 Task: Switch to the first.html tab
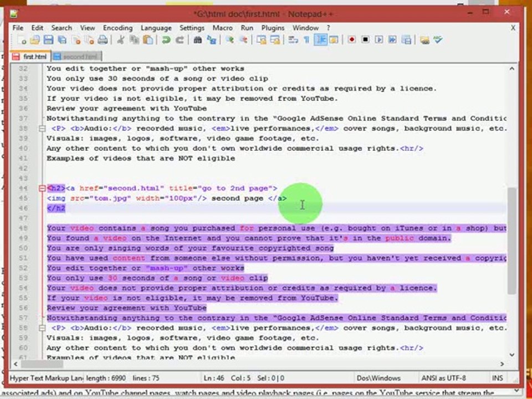coord(30,57)
